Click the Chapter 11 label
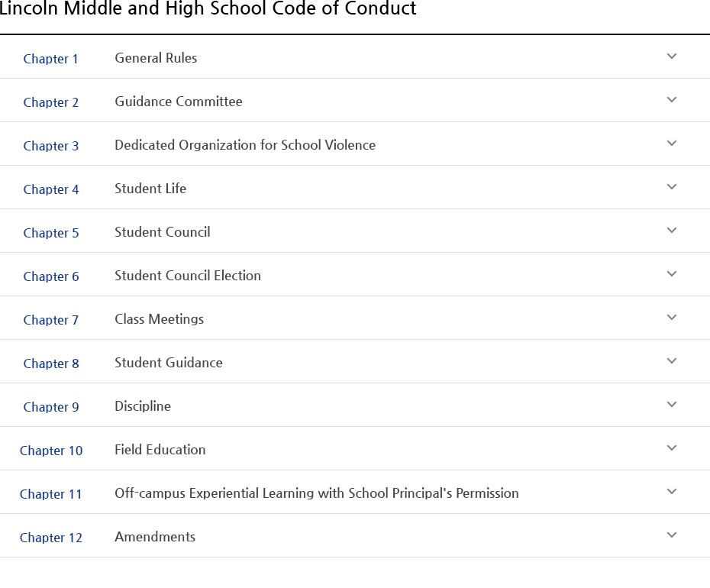The width and height of the screenshot is (710, 588). tap(51, 494)
